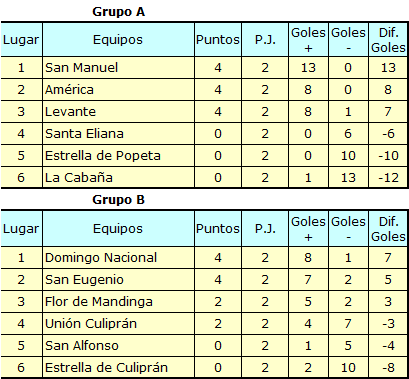Select the San Manuel team cell
The width and height of the screenshot is (409, 379).
(118, 68)
